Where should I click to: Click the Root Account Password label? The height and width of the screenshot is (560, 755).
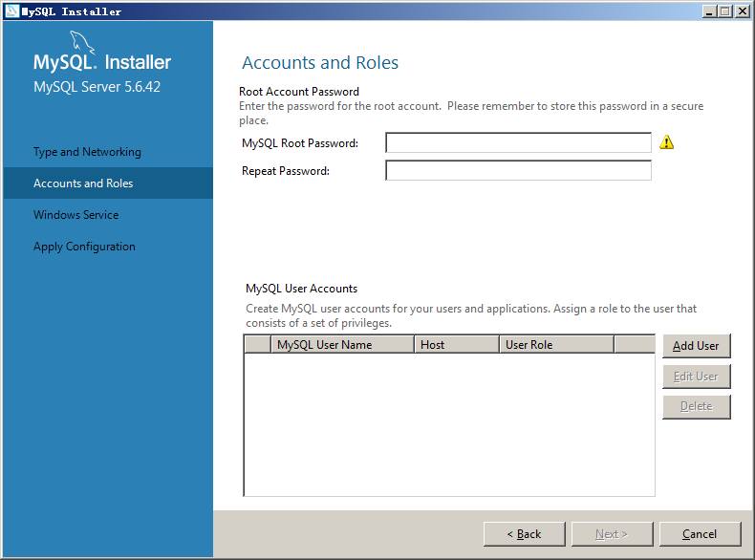point(299,92)
